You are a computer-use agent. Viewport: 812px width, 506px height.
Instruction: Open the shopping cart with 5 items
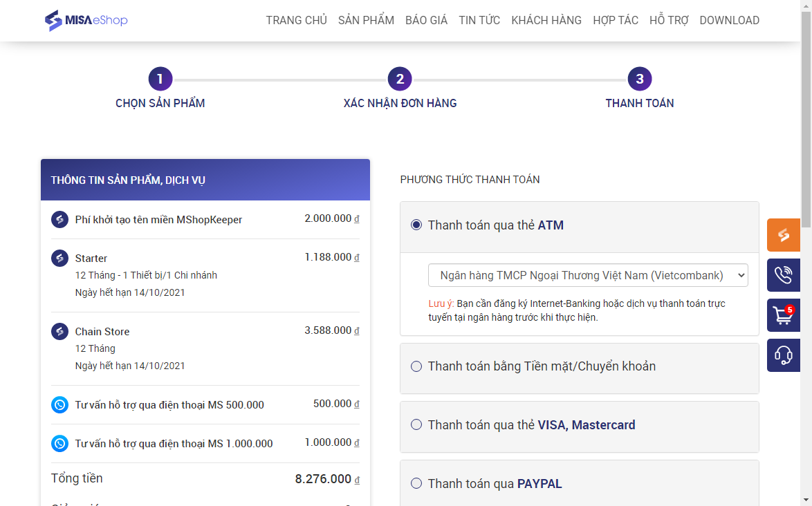(784, 315)
